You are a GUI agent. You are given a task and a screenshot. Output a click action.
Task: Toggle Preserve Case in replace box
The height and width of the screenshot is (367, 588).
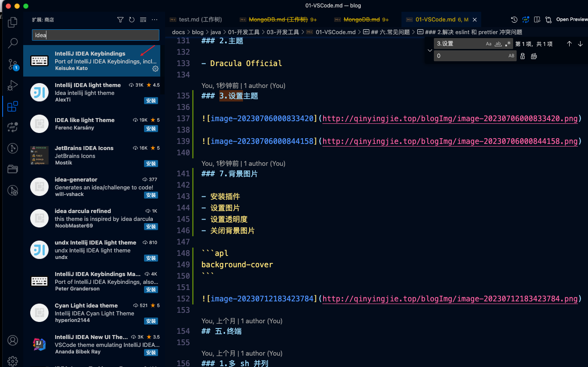point(511,56)
